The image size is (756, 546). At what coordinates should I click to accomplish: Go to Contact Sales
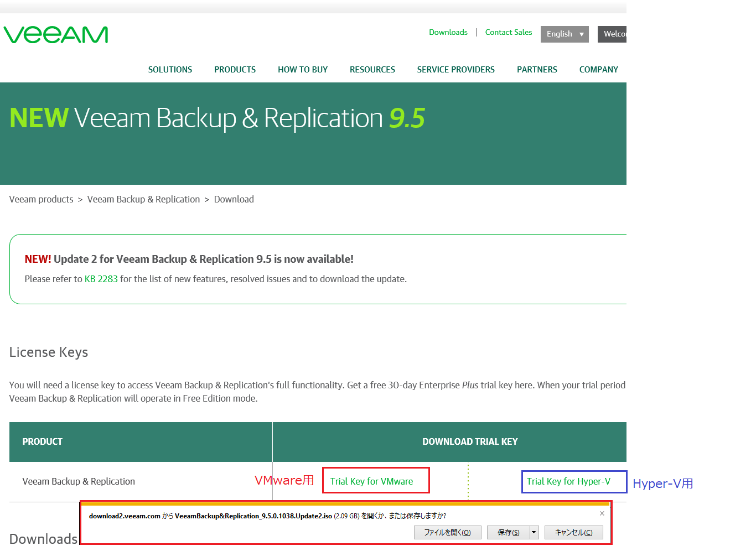tap(509, 33)
